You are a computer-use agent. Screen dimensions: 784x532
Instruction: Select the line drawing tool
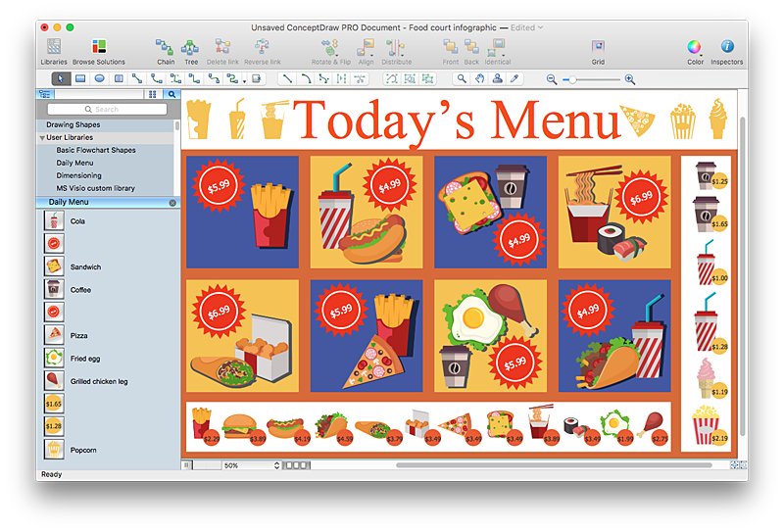coord(287,79)
